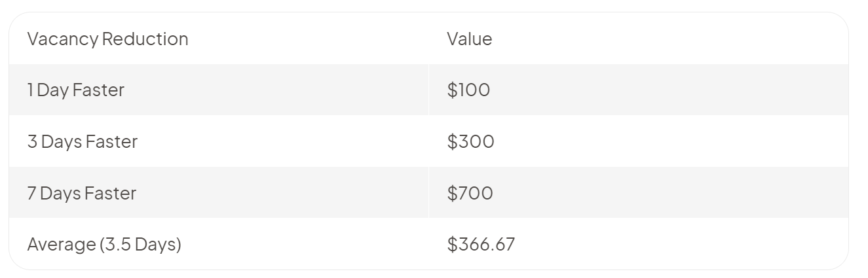The height and width of the screenshot is (278, 868).
Task: Select the 3 Days Faster cell
Action: (219, 141)
